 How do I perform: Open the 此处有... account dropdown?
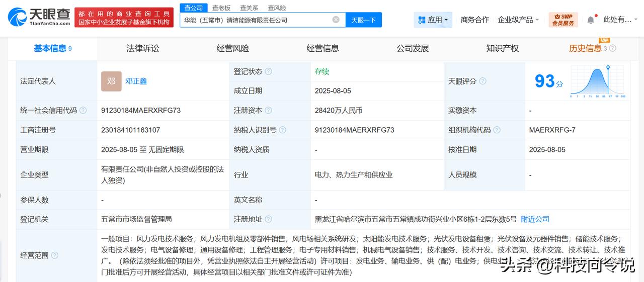click(620, 20)
